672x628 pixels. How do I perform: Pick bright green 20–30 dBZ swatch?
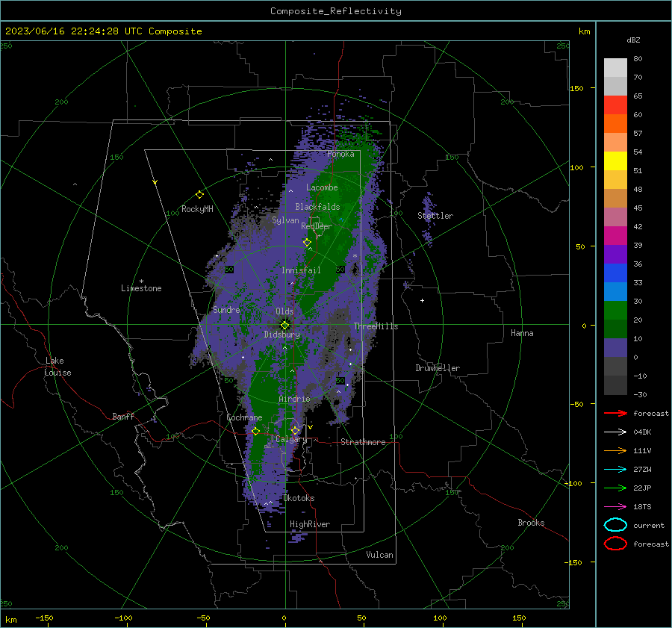pos(615,310)
